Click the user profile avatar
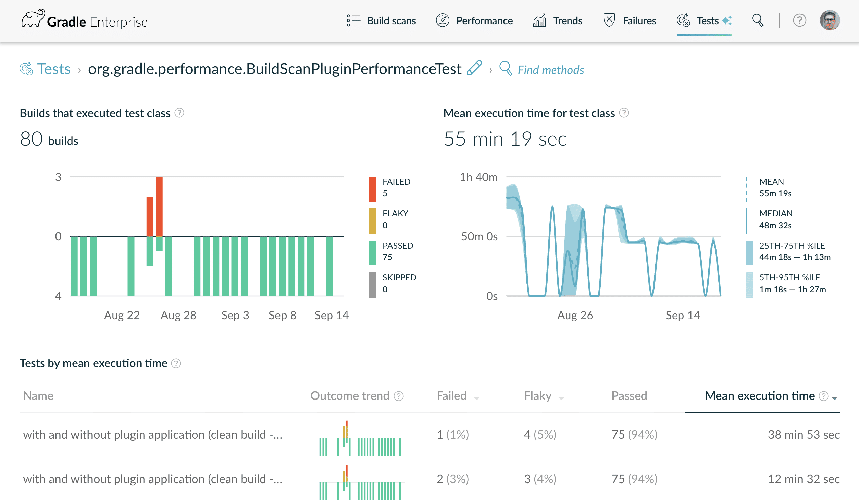The width and height of the screenshot is (859, 504). pos(829,20)
